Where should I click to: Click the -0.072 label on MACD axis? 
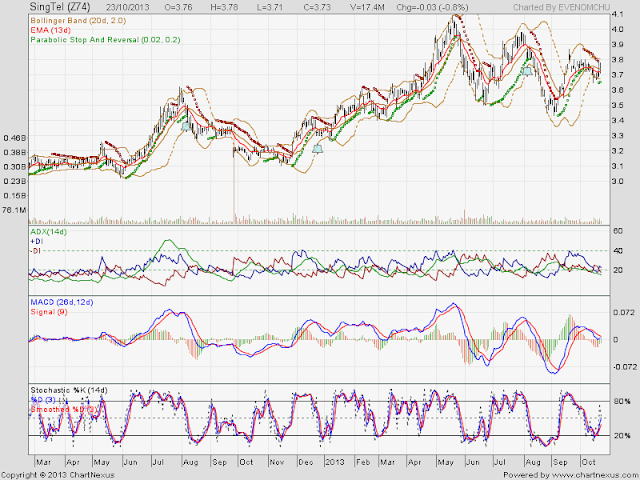(x=624, y=367)
